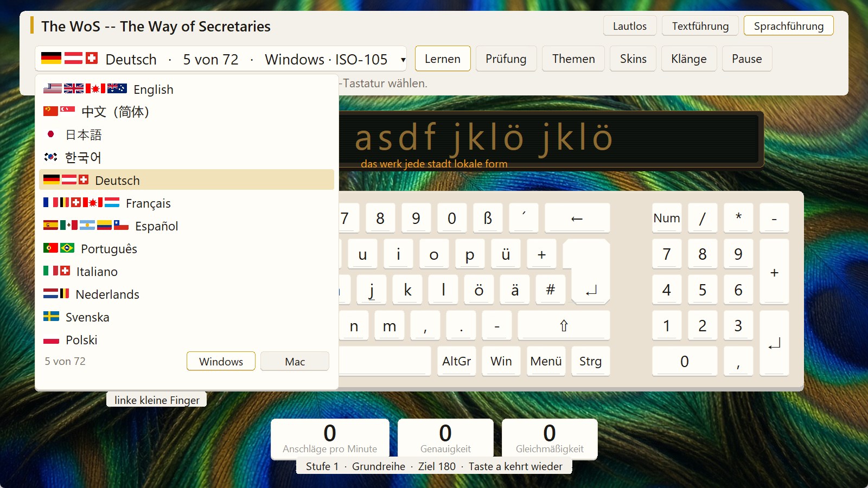Click the numpad plus key
Screen dimensions: 868x488
(774, 272)
